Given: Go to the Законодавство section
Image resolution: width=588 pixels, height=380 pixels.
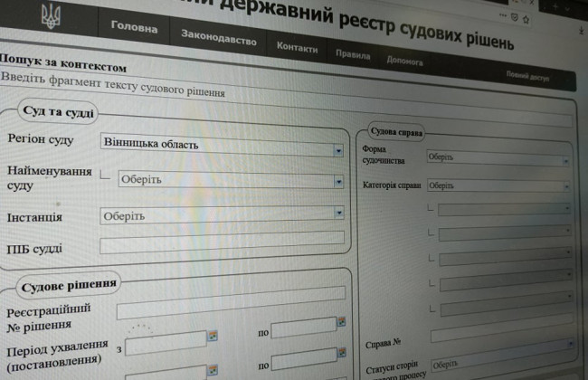Looking at the screenshot, I should [219, 37].
